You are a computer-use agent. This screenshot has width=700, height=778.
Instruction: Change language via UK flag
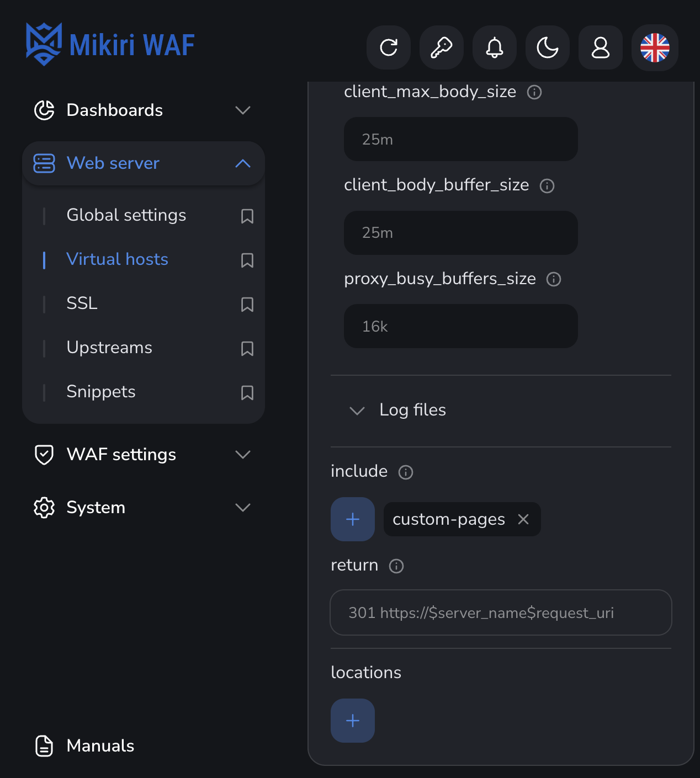click(655, 47)
